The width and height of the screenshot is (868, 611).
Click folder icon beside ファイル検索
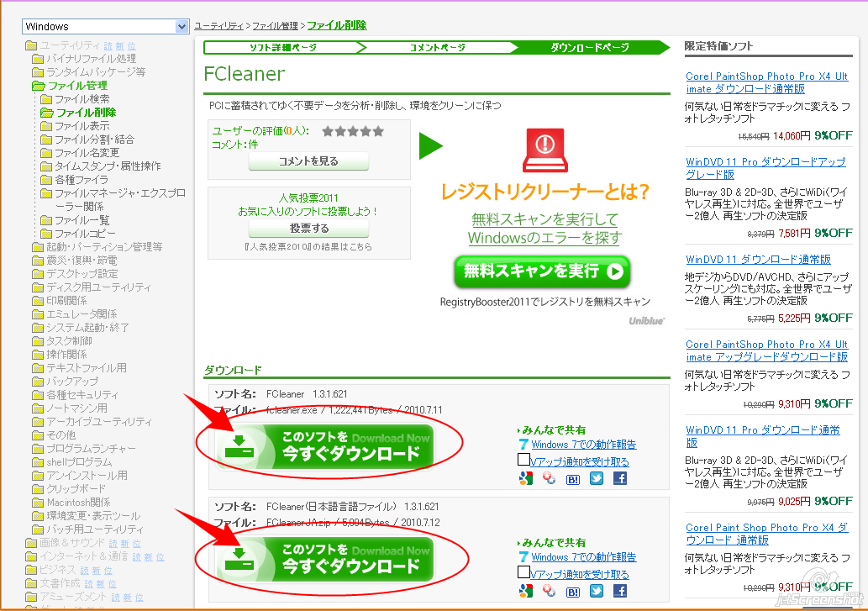pyautogui.click(x=46, y=99)
